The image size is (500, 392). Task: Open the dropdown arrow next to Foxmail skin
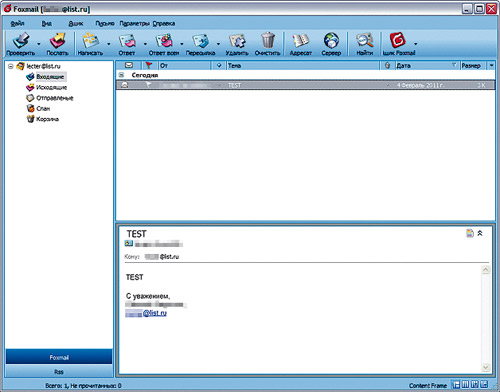click(416, 44)
